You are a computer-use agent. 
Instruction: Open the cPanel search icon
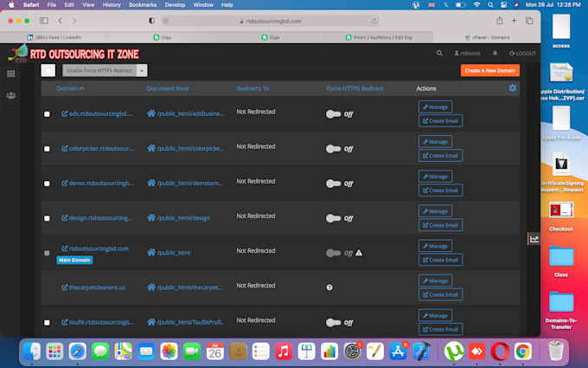click(439, 54)
